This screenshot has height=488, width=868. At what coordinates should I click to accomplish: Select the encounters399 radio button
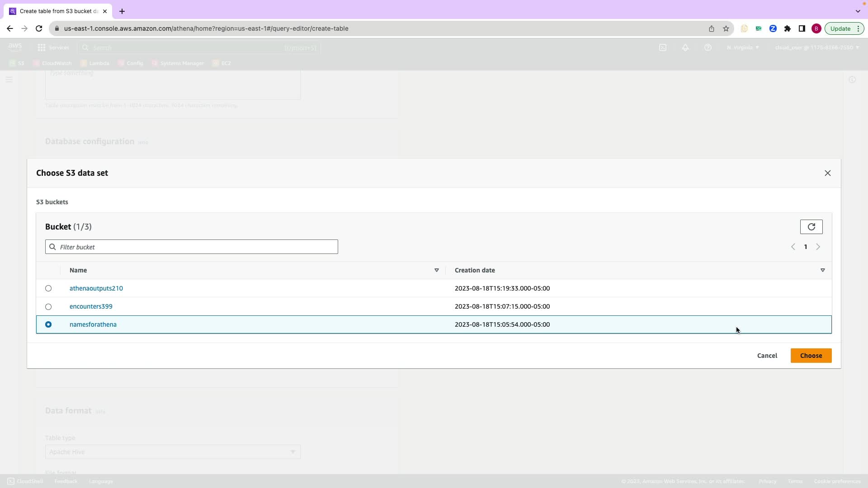coord(48,307)
